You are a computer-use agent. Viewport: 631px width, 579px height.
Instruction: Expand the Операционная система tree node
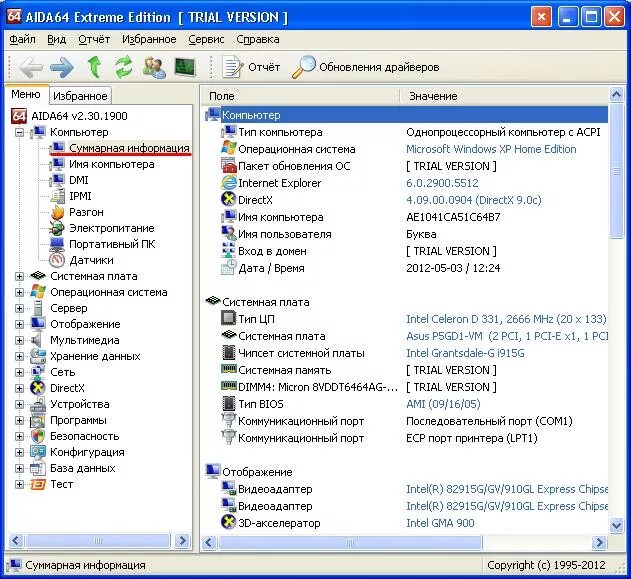(x=19, y=293)
